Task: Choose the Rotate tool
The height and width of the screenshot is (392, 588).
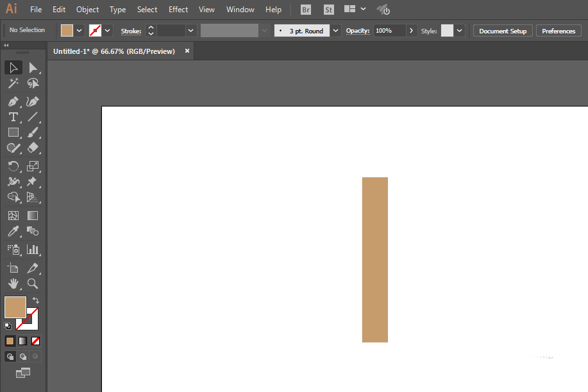Action: [x=13, y=166]
